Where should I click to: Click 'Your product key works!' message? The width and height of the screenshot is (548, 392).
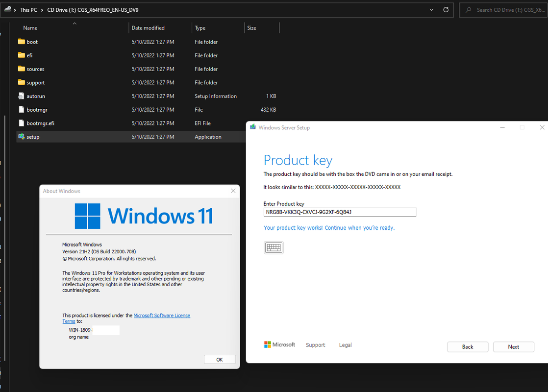click(x=329, y=228)
